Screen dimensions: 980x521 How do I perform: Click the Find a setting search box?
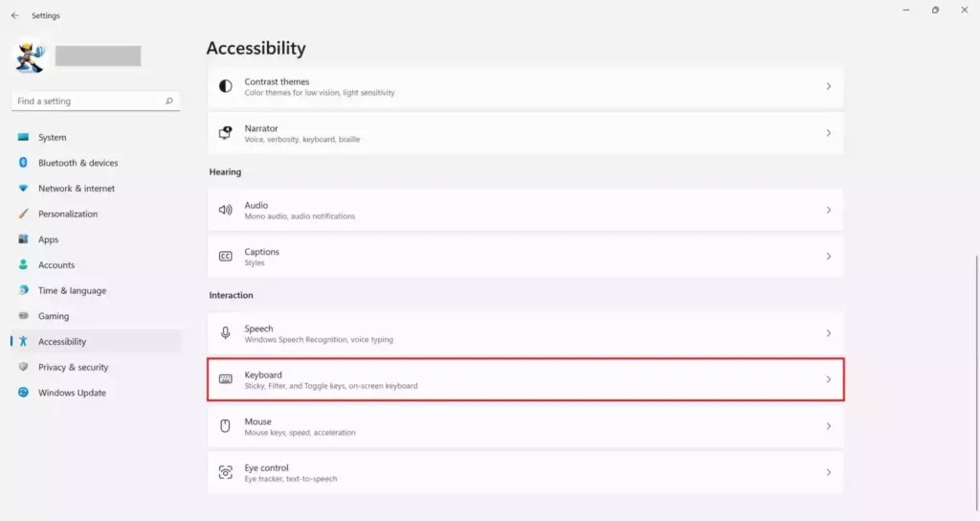(x=86, y=101)
